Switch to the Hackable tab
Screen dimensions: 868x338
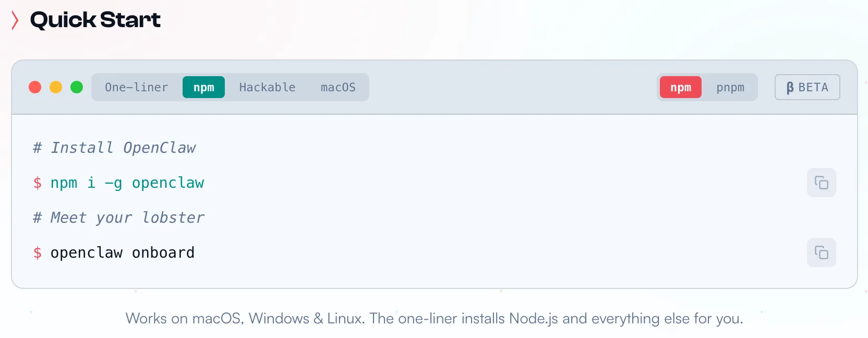click(267, 87)
